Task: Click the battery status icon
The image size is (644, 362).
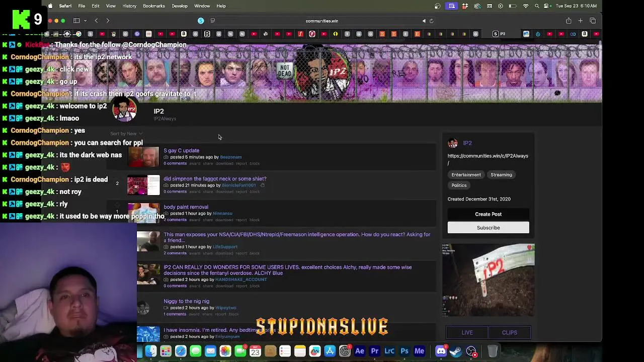Action: coord(512,6)
